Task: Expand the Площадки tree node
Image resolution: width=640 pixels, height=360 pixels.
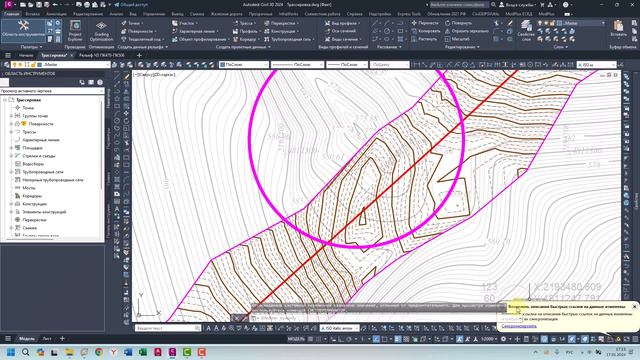Action: click(11, 148)
